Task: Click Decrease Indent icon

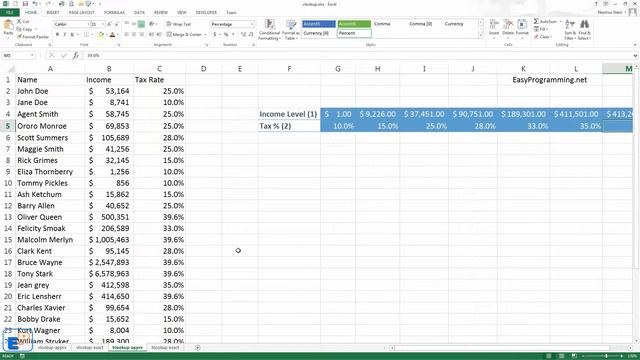Action: (151, 35)
